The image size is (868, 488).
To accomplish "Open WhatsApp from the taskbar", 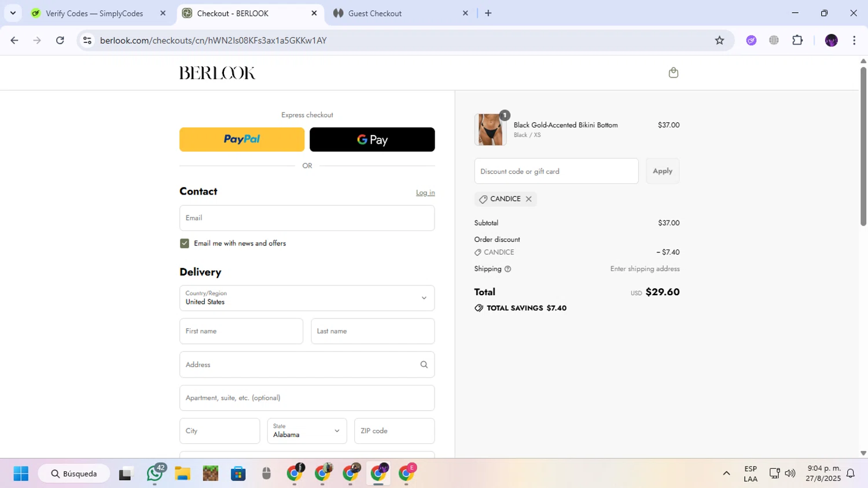I will [155, 474].
